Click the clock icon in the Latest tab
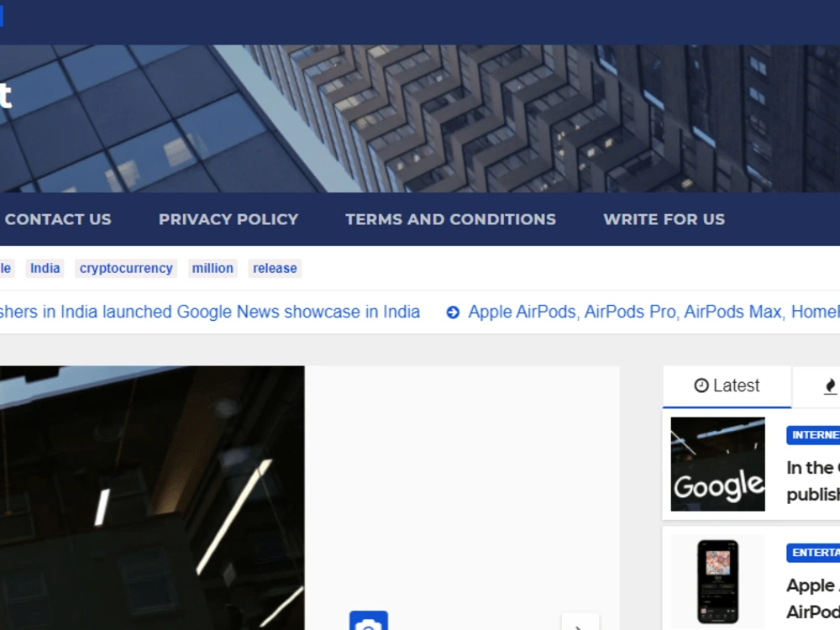The width and height of the screenshot is (840, 630). point(701,386)
